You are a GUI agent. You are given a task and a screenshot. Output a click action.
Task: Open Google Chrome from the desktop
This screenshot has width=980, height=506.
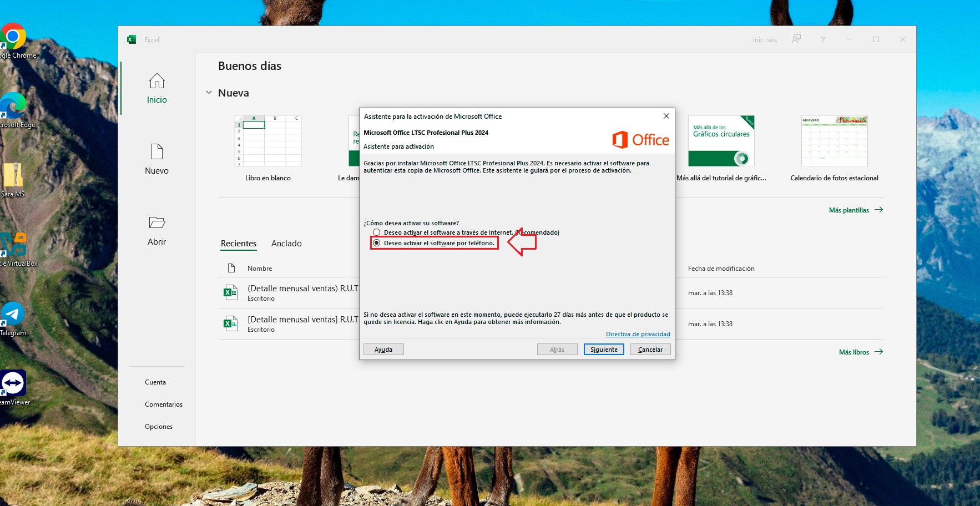click(13, 37)
